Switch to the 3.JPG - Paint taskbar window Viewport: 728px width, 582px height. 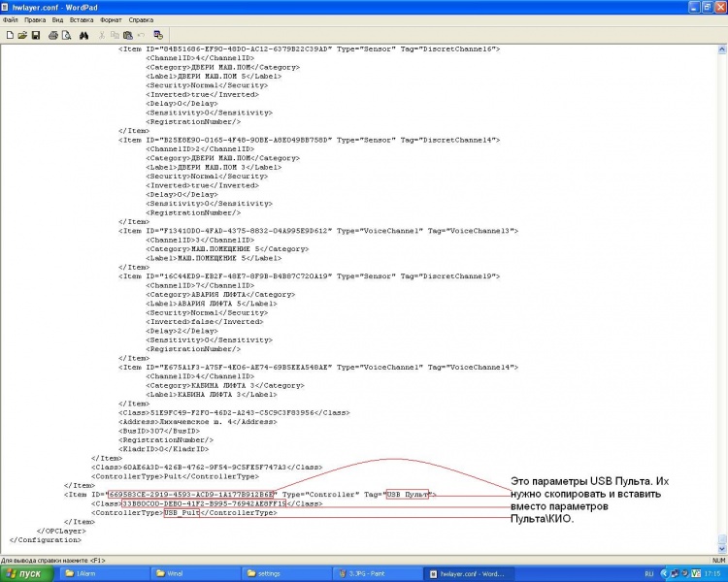(375, 573)
